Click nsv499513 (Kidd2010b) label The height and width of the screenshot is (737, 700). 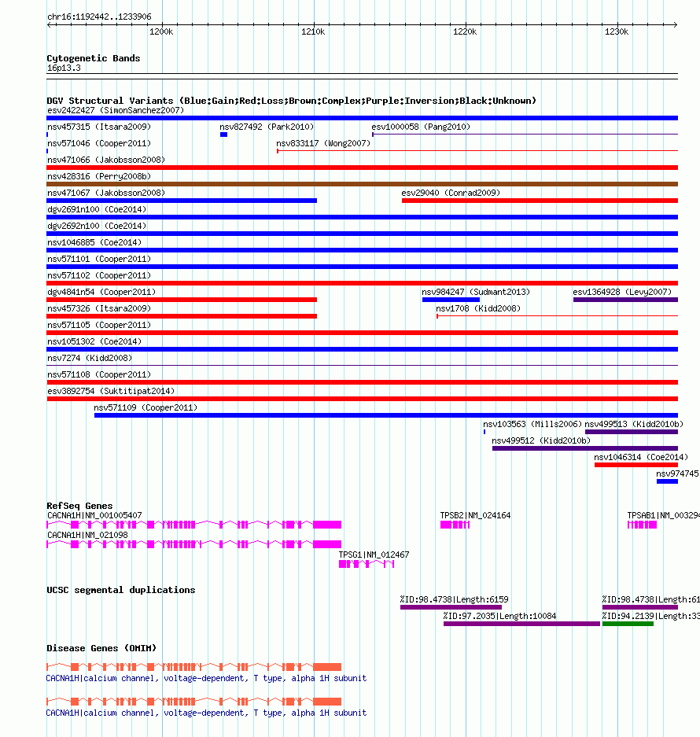click(634, 423)
